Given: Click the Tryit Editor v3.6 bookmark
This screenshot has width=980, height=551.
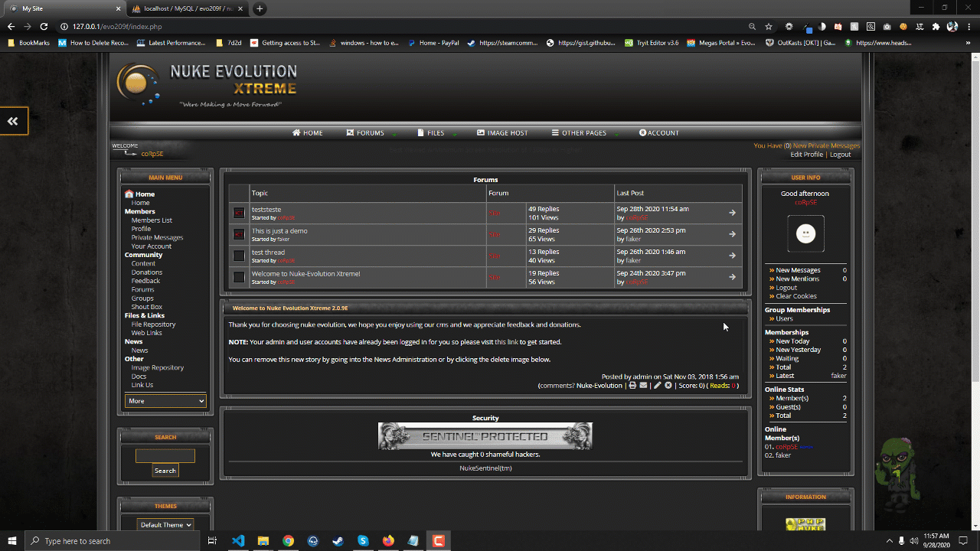Looking at the screenshot, I should tap(652, 43).
